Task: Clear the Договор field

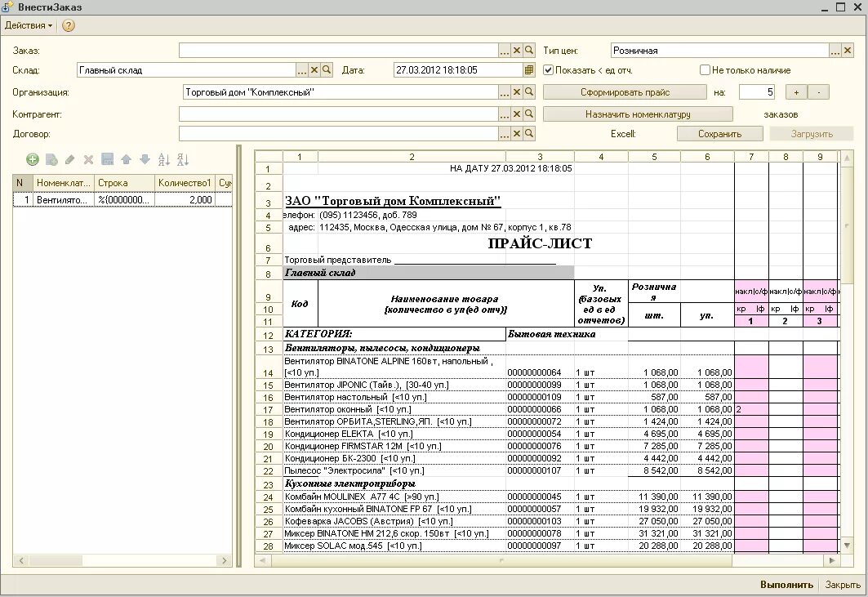Action: pyautogui.click(x=517, y=133)
